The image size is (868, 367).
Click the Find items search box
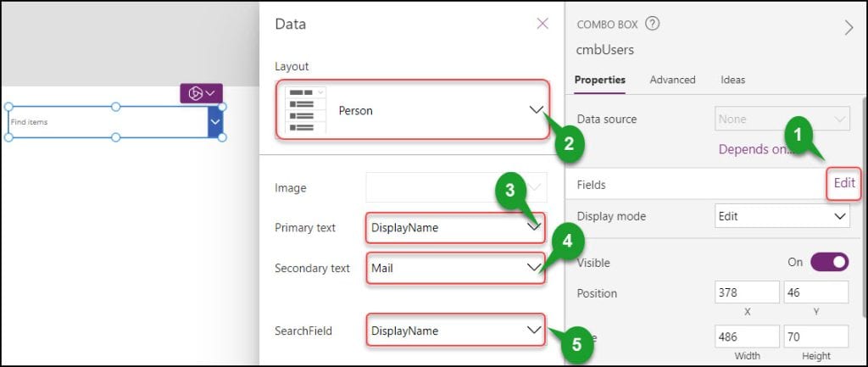[108, 122]
